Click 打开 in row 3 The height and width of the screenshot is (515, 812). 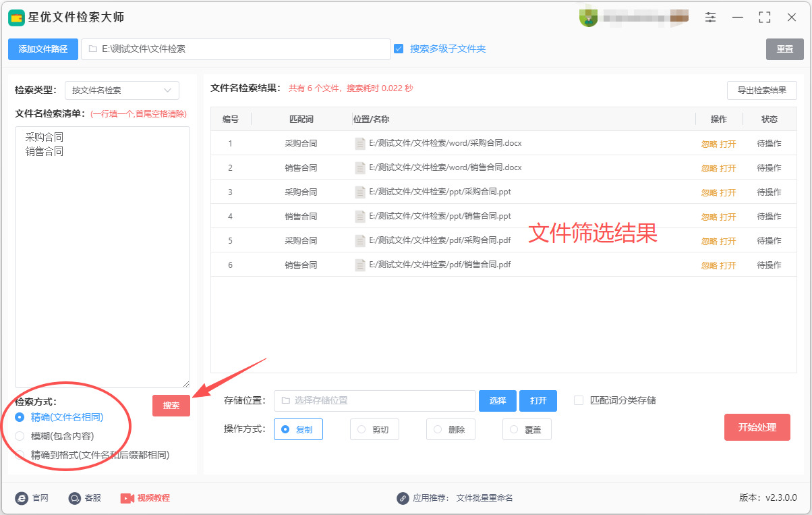(728, 192)
